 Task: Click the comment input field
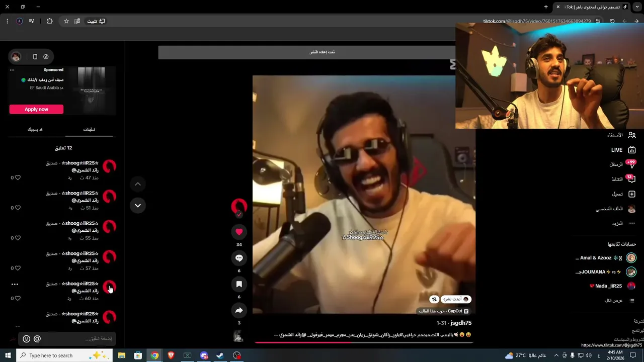[67, 339]
